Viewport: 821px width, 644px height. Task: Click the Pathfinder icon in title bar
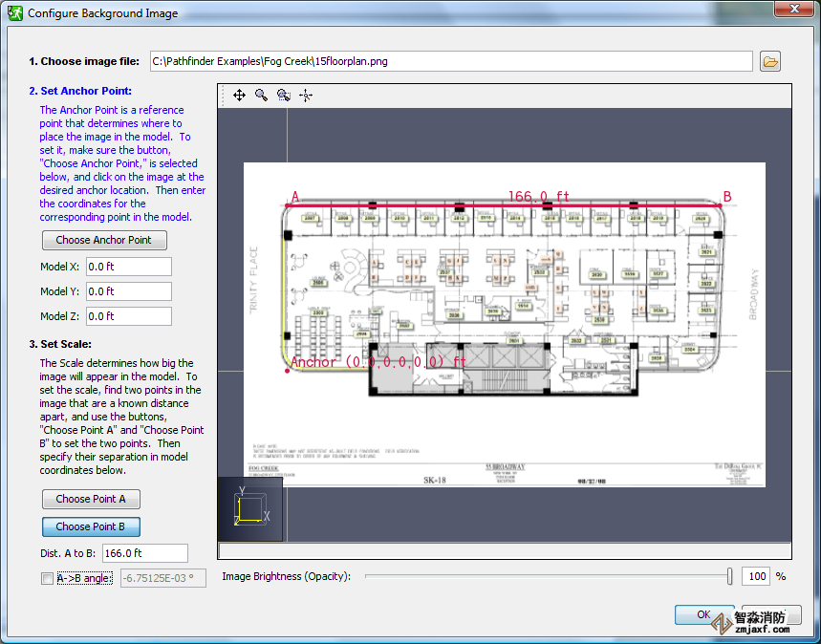coord(15,14)
